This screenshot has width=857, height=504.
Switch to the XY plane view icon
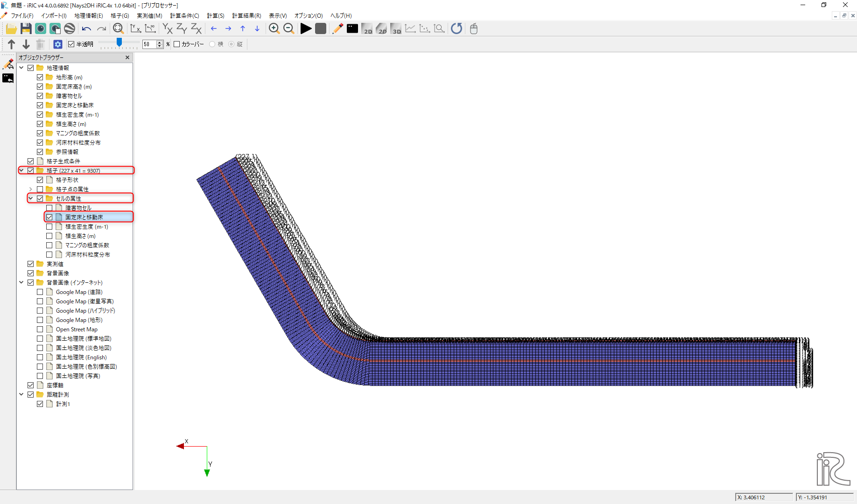[x=168, y=29]
